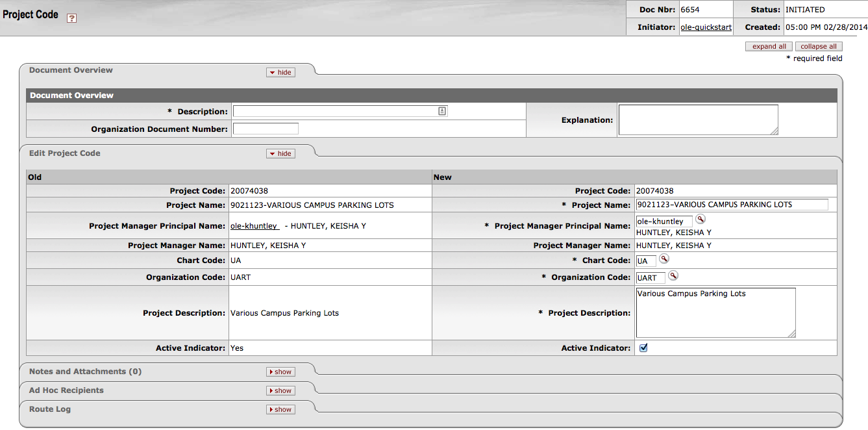The width and height of the screenshot is (868, 430).
Task: Edit the new Project Name field
Action: 732,205
